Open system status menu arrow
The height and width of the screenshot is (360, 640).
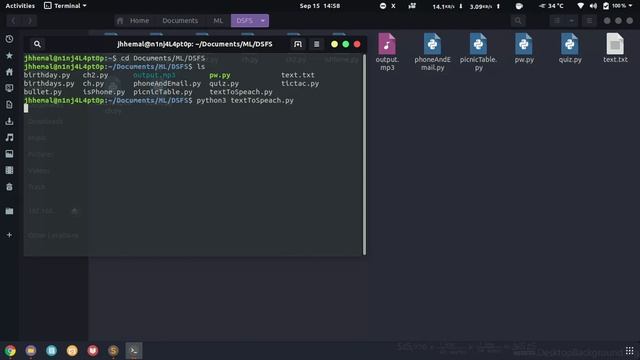pyautogui.click(x=631, y=6)
